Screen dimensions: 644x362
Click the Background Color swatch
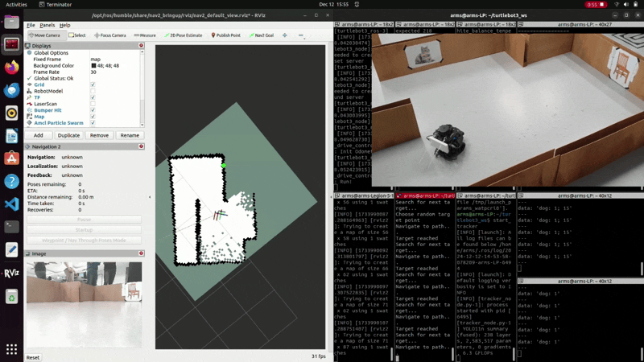(93, 66)
